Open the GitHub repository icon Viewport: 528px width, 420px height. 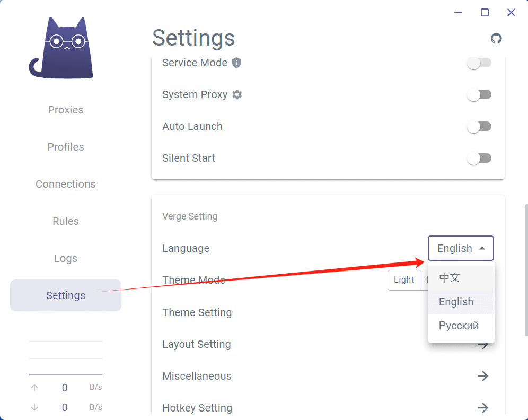point(496,38)
